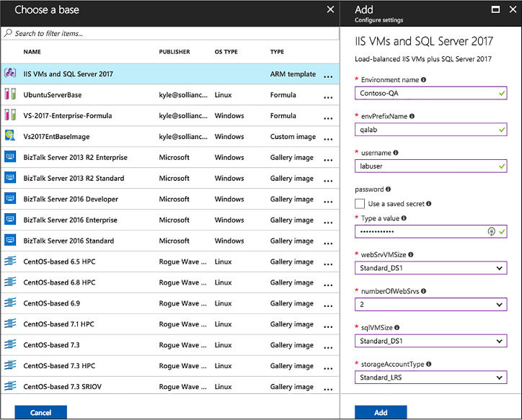Sort the list by the TYPE column header

coord(277,52)
